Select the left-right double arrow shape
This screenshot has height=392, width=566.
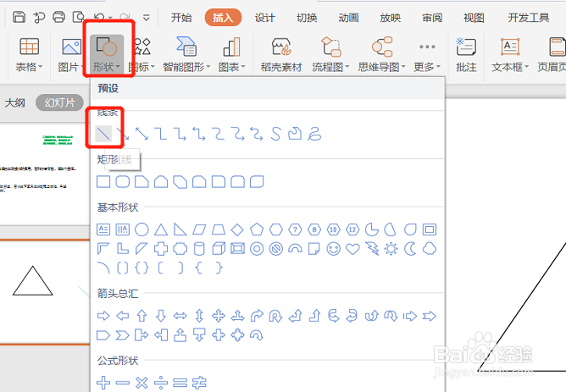180,316
